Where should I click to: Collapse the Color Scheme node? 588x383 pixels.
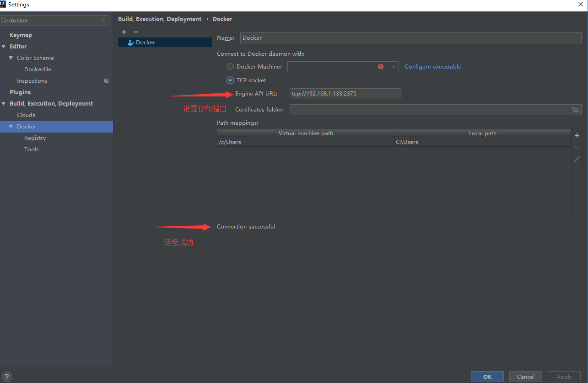click(x=11, y=58)
